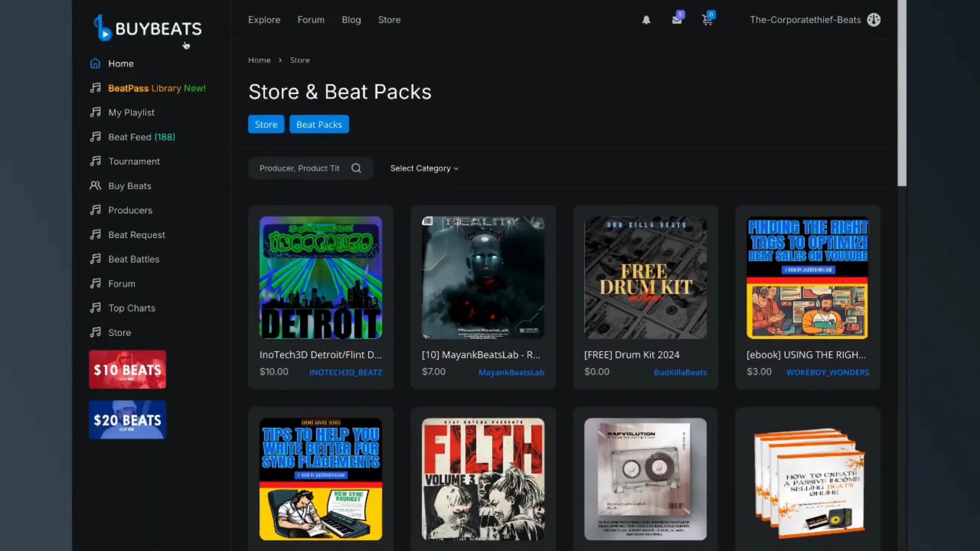Click the music note icon beside Producers

point(95,210)
